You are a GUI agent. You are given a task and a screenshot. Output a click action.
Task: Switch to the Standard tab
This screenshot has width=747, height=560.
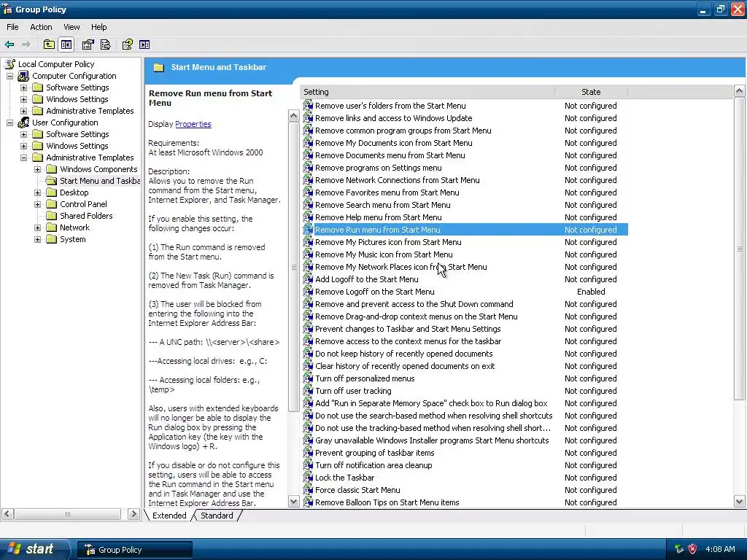pyautogui.click(x=217, y=516)
